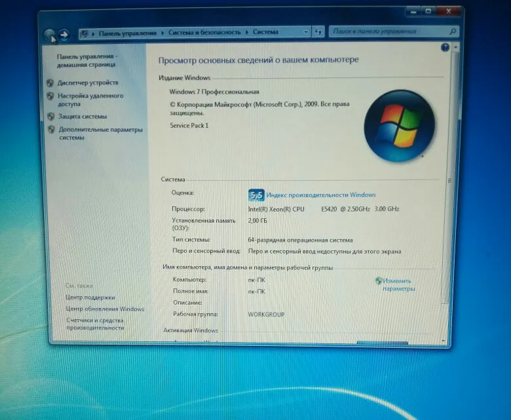Open Индекс производительности Windows link
Screen dimensions: 511x420
click(x=320, y=195)
